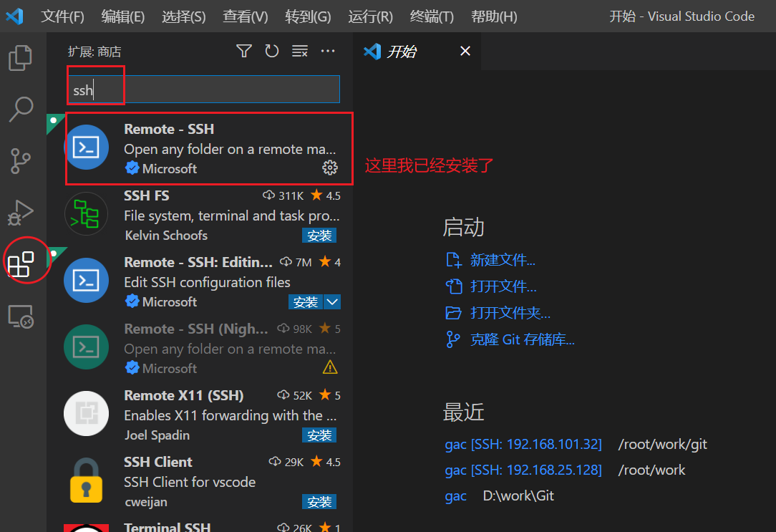
Task: Open Remote - SSH manage gear
Action: [330, 168]
